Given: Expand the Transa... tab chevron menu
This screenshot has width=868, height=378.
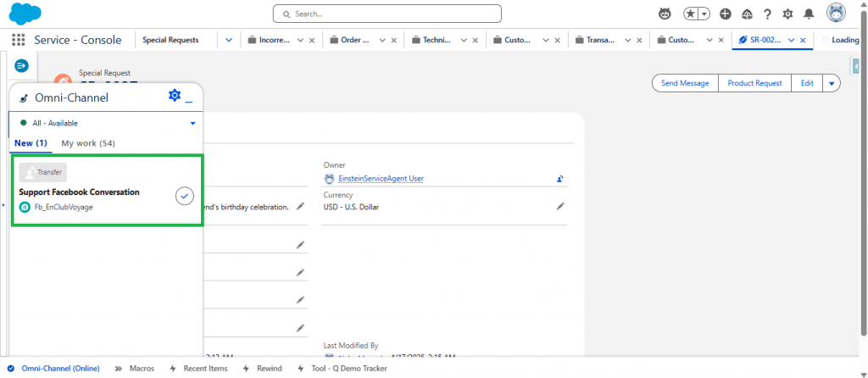Looking at the screenshot, I should 628,40.
